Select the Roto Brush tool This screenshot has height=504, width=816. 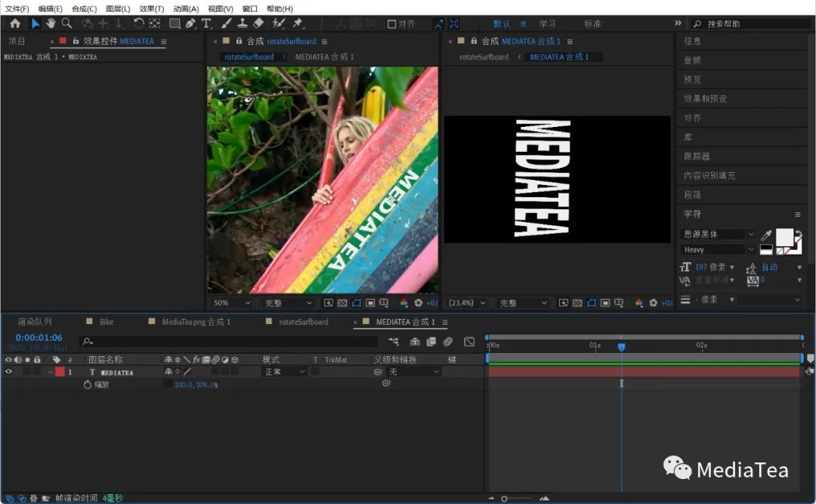279,23
